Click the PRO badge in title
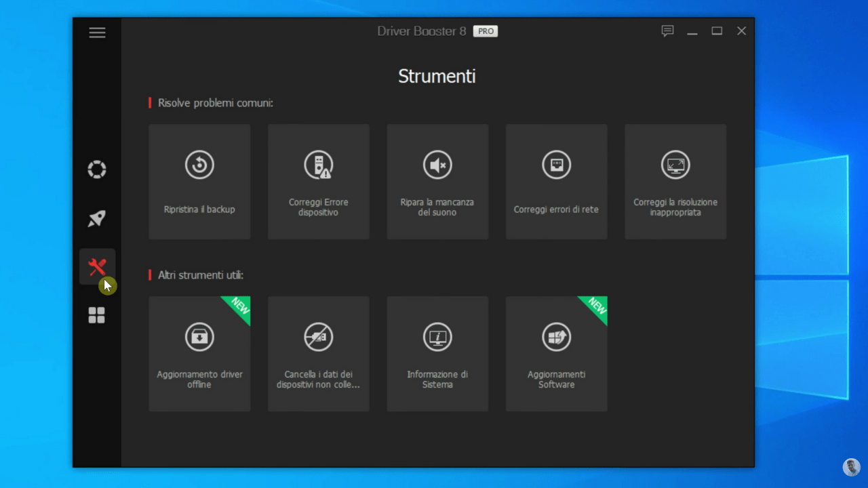Image resolution: width=868 pixels, height=488 pixels. [x=486, y=31]
